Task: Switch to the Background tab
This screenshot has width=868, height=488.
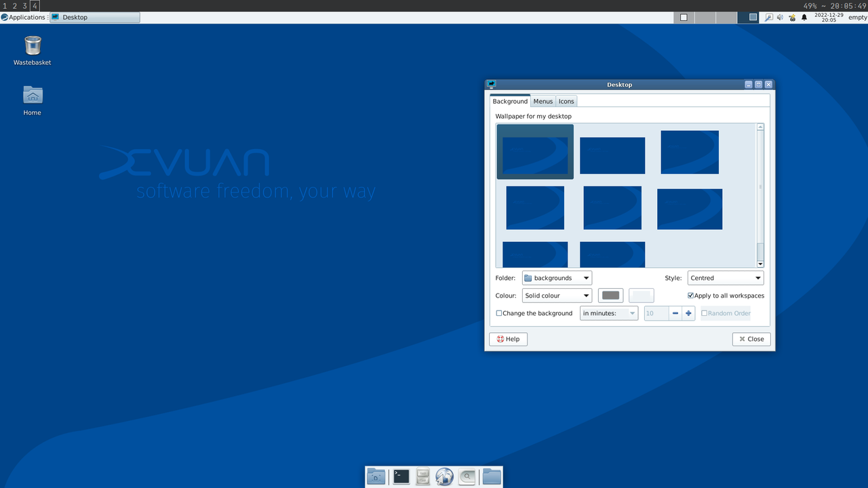Action: [x=510, y=101]
